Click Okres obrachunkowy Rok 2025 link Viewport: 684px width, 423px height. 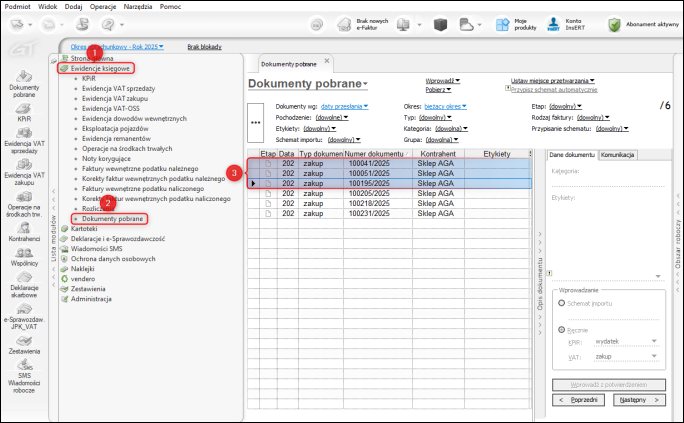tap(117, 47)
